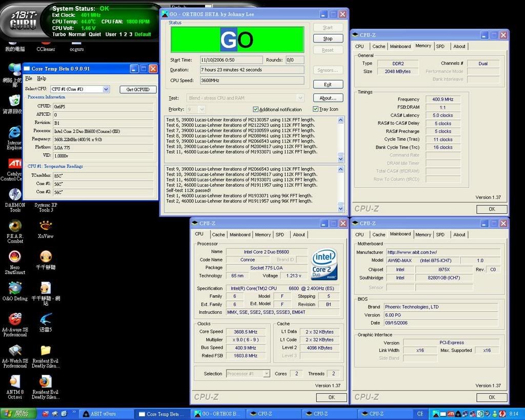Click the Exit button in Orthos
The height and width of the screenshot is (420, 525).
point(328,85)
